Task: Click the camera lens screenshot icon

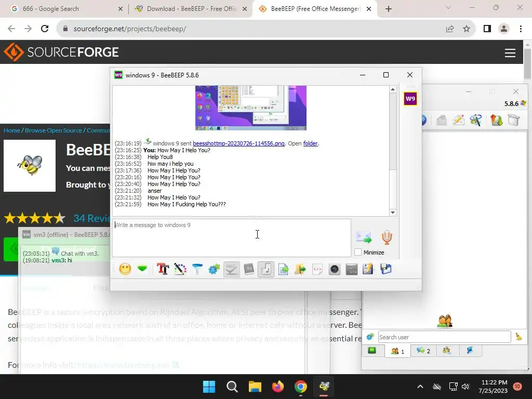Action: coord(335,270)
